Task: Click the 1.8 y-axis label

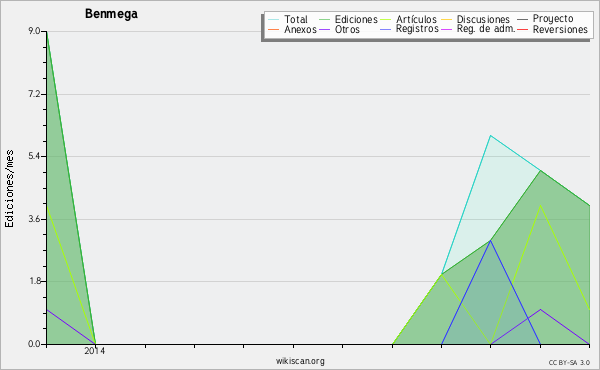Action: (34, 281)
